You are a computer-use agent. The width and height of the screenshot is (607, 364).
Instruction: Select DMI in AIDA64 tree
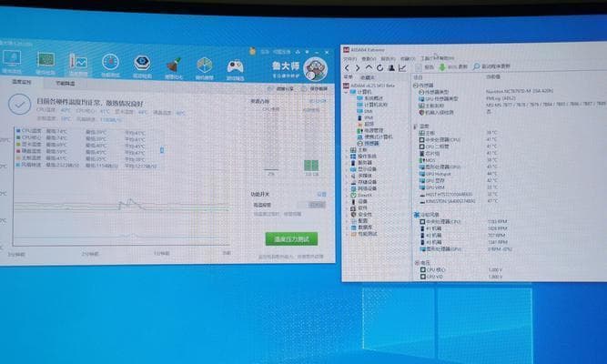(x=365, y=111)
